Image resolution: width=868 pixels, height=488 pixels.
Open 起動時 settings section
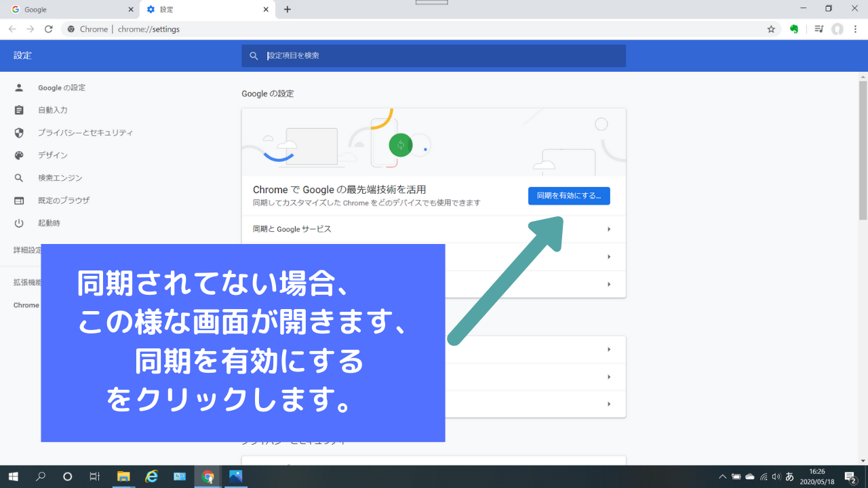(49, 223)
